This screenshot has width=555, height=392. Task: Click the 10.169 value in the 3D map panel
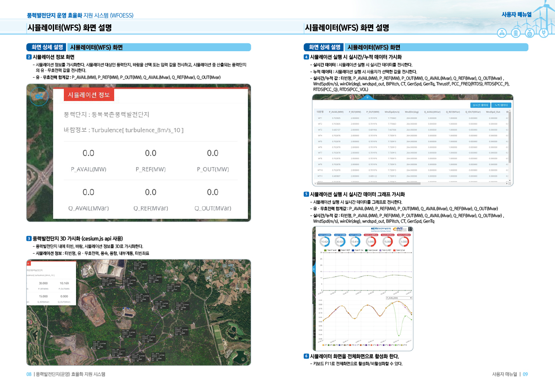64,283
